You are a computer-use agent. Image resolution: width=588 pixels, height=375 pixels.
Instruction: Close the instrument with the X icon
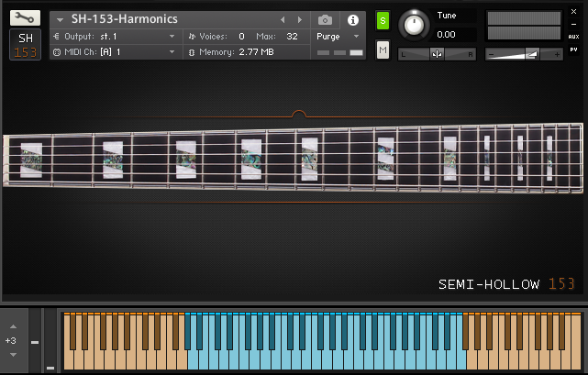coord(573,12)
